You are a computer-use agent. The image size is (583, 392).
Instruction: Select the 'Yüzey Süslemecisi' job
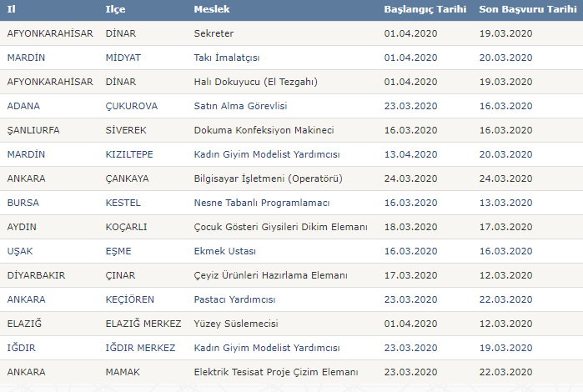(235, 324)
